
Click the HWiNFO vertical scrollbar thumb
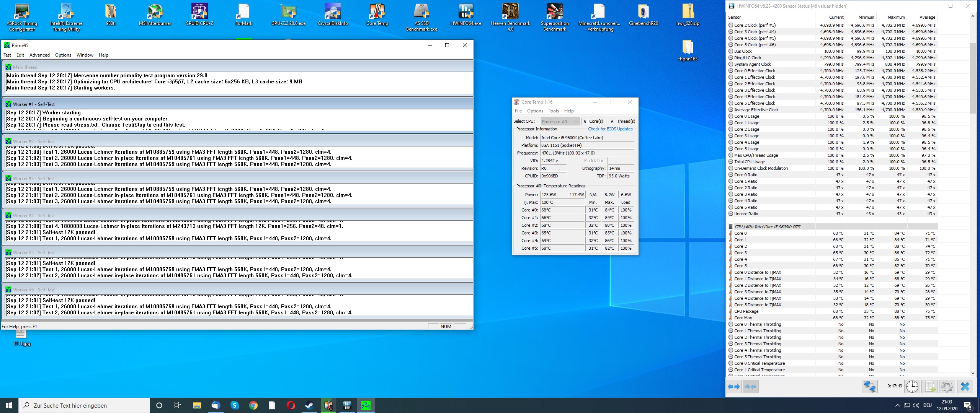tap(973, 78)
